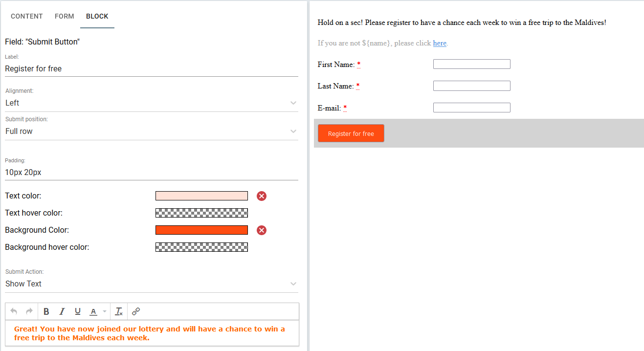Remove the Text color value with the red X

(x=262, y=196)
